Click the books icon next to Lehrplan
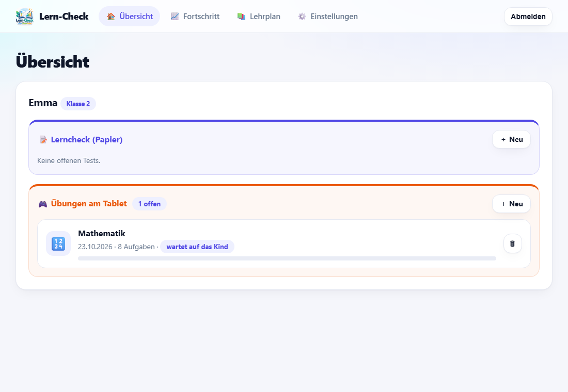 click(241, 17)
